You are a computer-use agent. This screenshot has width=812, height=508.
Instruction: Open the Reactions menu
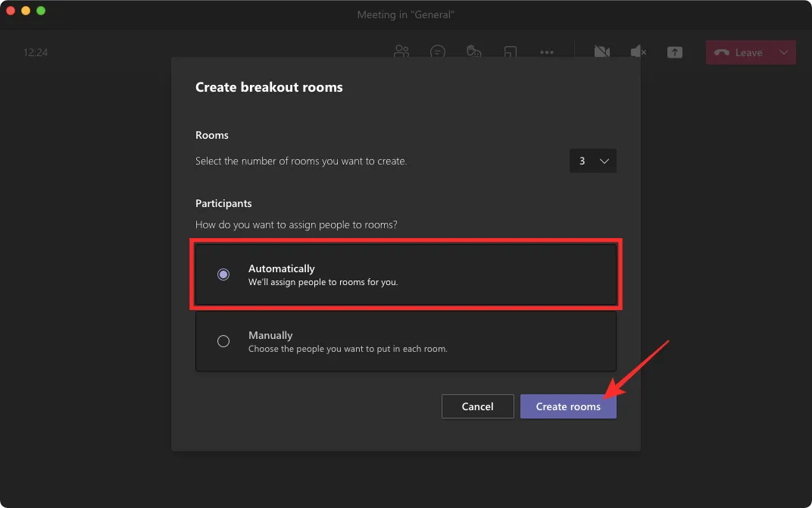pos(474,52)
